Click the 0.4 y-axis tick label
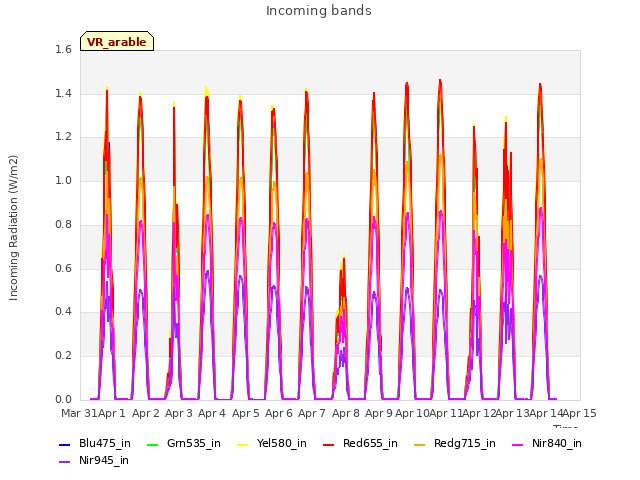 [63, 311]
